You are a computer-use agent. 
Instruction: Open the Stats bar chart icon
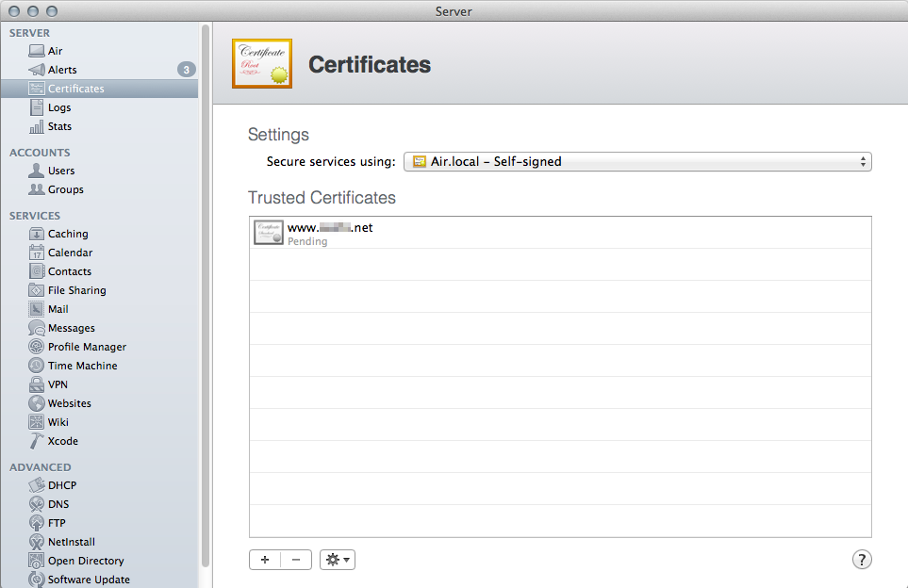(x=37, y=126)
